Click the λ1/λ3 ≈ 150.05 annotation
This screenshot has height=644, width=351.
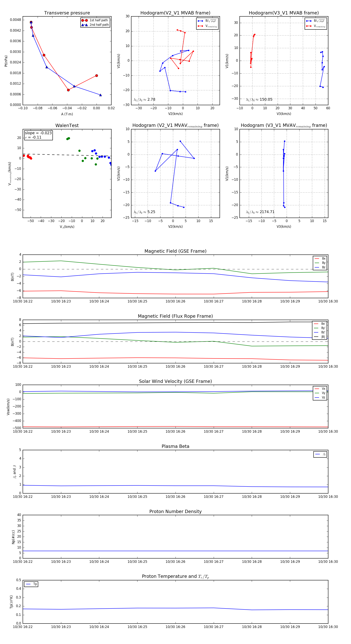[259, 100]
